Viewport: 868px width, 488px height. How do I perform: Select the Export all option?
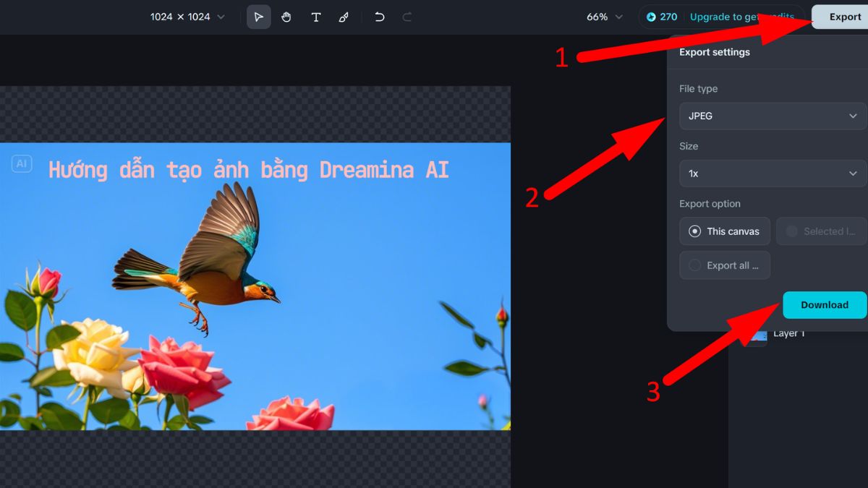[x=725, y=265]
